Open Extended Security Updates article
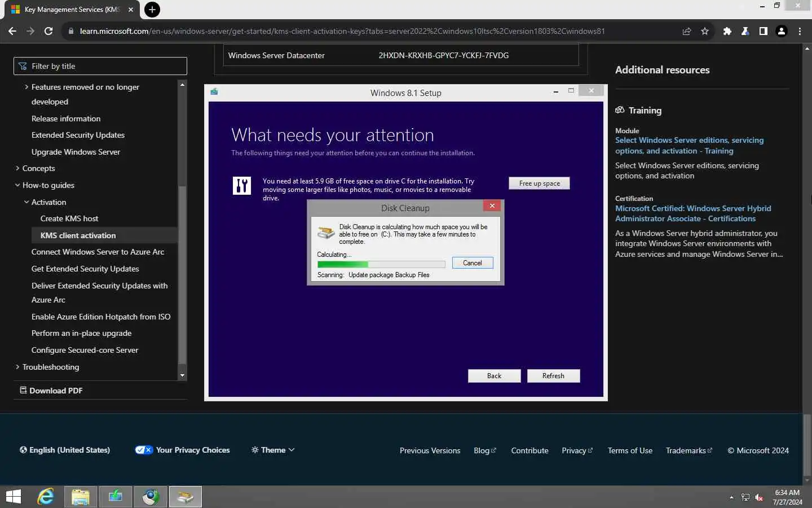The image size is (812, 508). 78,135
